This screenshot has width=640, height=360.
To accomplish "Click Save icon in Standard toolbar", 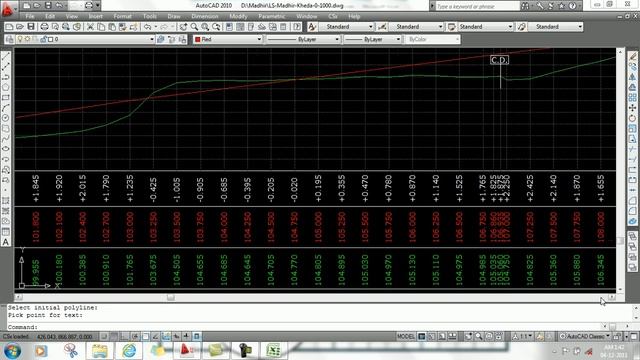I will coord(31,27).
